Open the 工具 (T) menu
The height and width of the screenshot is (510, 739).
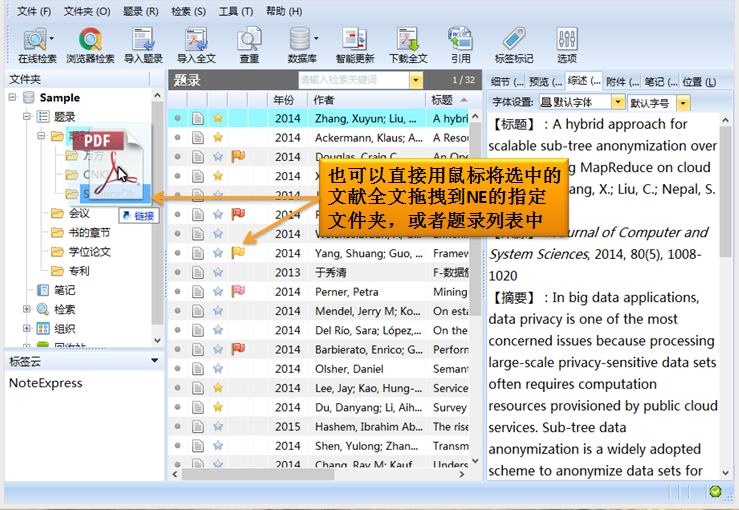[x=236, y=11]
